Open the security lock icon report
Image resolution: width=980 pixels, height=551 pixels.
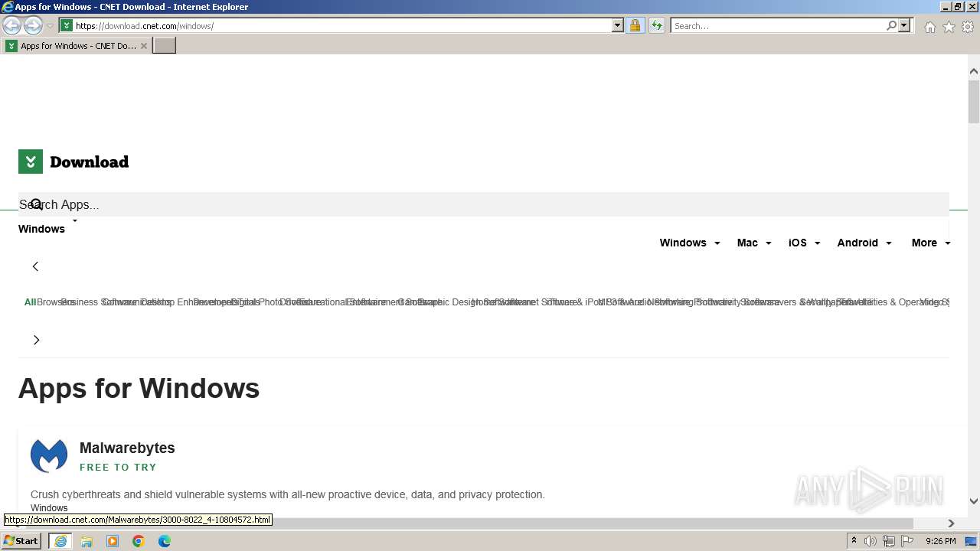coord(635,26)
